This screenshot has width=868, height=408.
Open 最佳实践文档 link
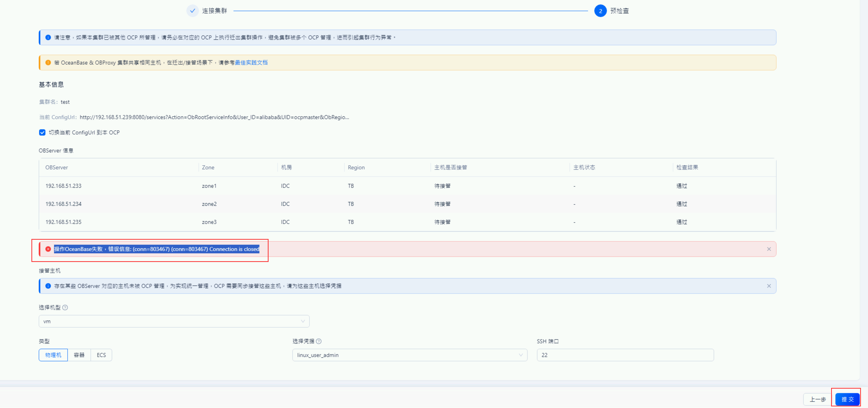coord(251,62)
